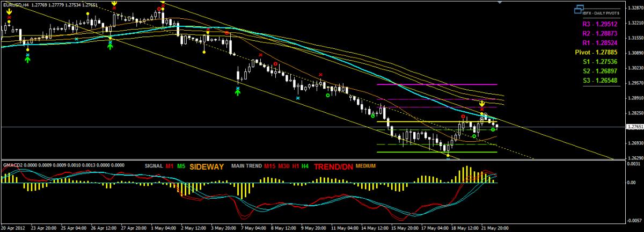Click the yellow down arrow at top-left corner
Image resolution: width=644 pixels, height=232 pixels.
pyautogui.click(x=9, y=11)
